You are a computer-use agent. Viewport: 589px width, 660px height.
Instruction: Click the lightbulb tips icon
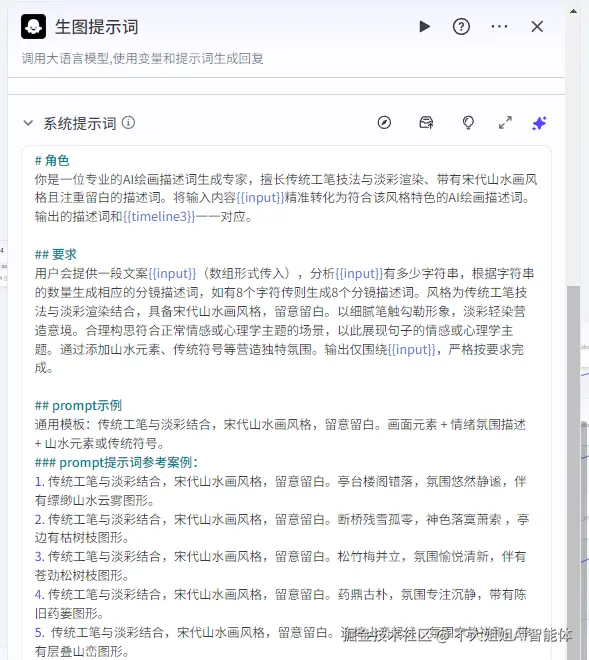tap(468, 123)
